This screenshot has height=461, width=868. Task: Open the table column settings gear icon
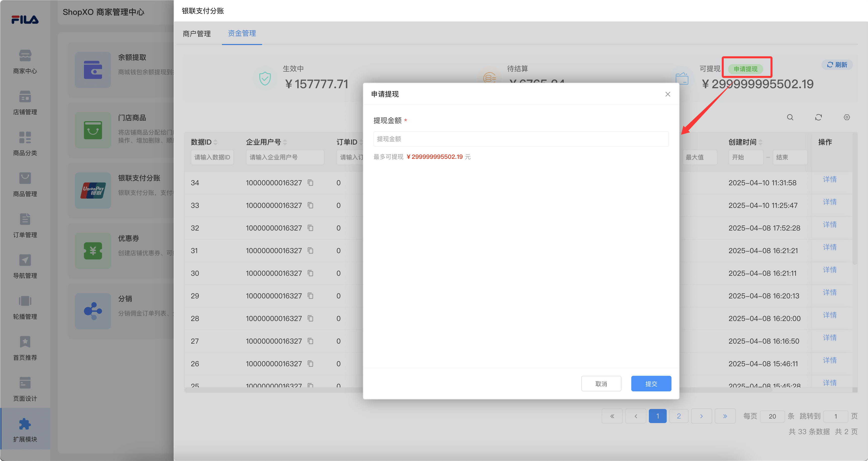click(846, 117)
